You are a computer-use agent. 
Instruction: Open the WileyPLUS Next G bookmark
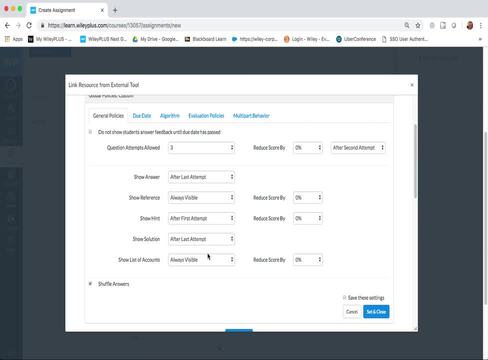(x=103, y=39)
